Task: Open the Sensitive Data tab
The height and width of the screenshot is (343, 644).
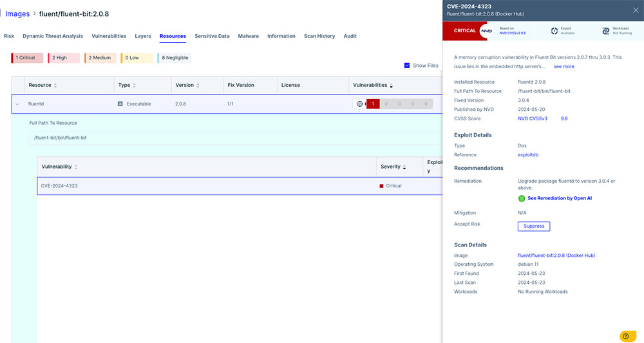Action: (212, 36)
